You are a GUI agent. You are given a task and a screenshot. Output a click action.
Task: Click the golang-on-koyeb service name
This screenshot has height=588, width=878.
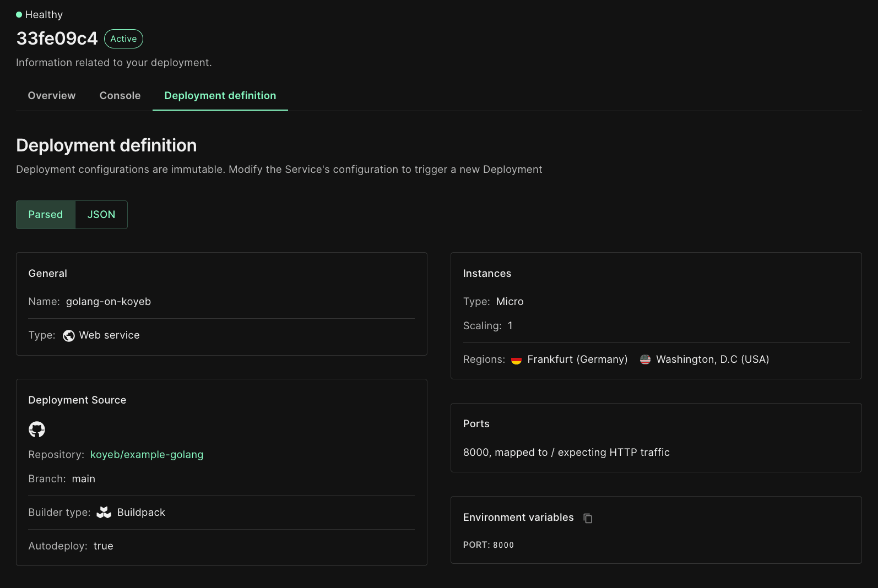[x=109, y=302]
